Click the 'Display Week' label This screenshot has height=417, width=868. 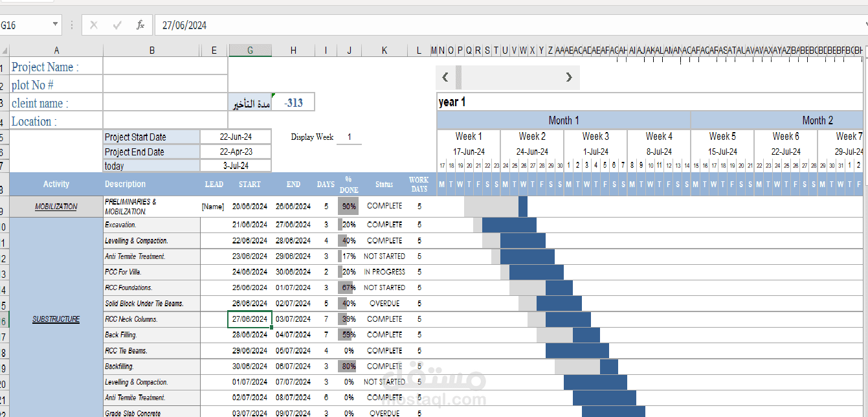click(312, 137)
